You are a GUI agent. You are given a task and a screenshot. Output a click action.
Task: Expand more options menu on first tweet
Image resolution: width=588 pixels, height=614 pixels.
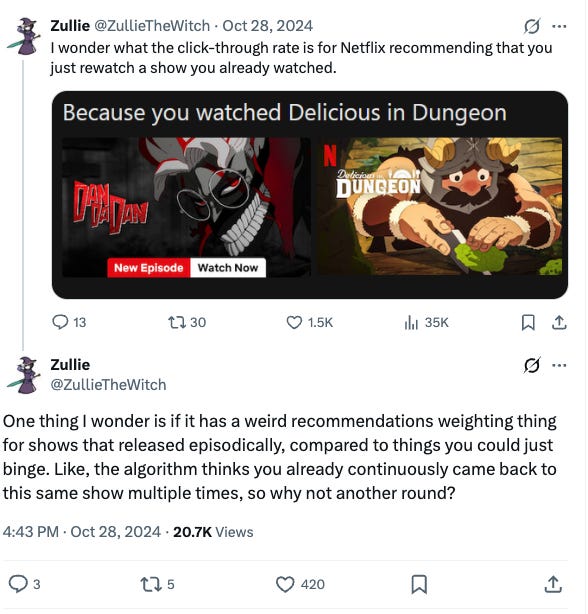coord(559,27)
